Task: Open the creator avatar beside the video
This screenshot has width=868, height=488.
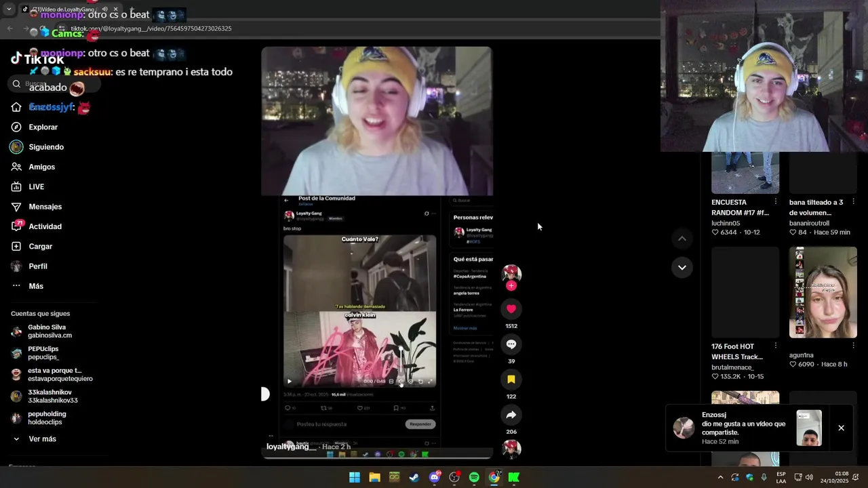Action: point(511,273)
